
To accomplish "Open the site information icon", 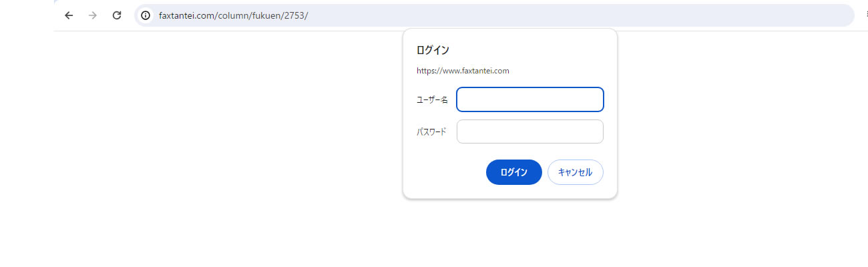I will [x=146, y=15].
